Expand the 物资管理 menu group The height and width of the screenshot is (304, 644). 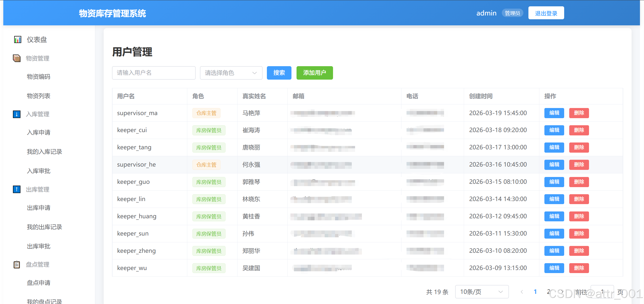tap(38, 58)
